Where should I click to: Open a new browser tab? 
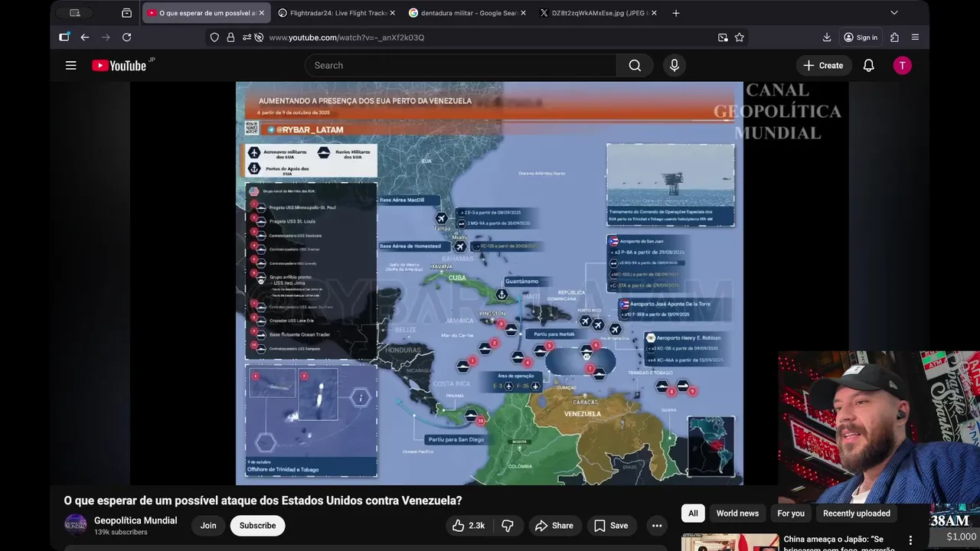point(675,13)
